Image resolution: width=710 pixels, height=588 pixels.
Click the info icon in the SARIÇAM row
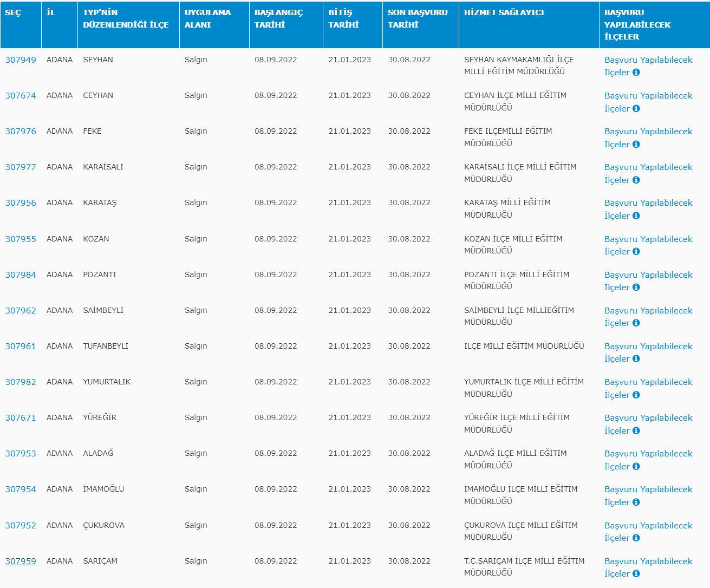636,574
